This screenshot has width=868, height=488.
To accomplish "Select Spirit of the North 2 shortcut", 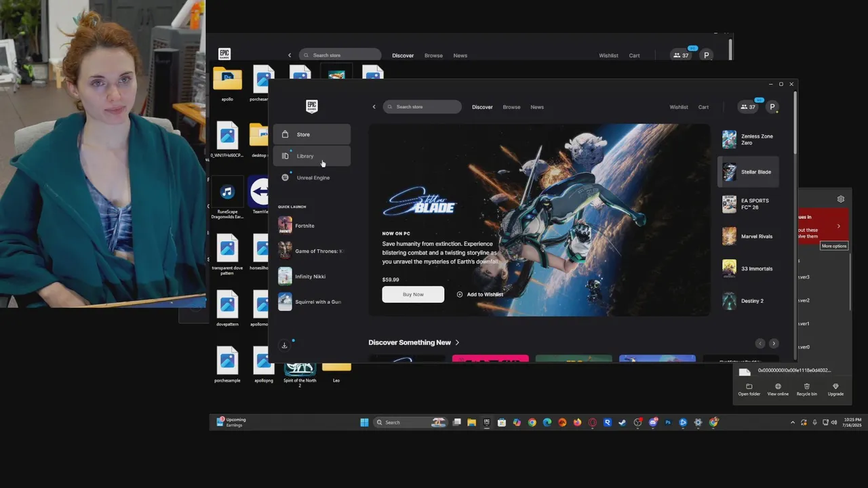I will point(300,375).
